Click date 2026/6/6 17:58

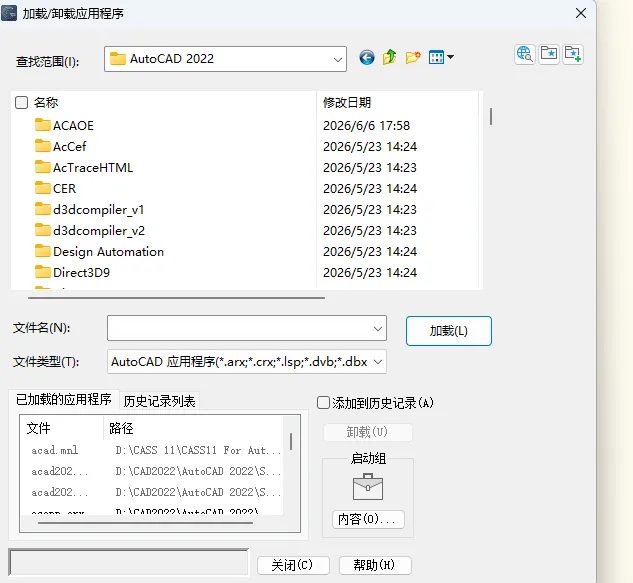(x=366, y=126)
